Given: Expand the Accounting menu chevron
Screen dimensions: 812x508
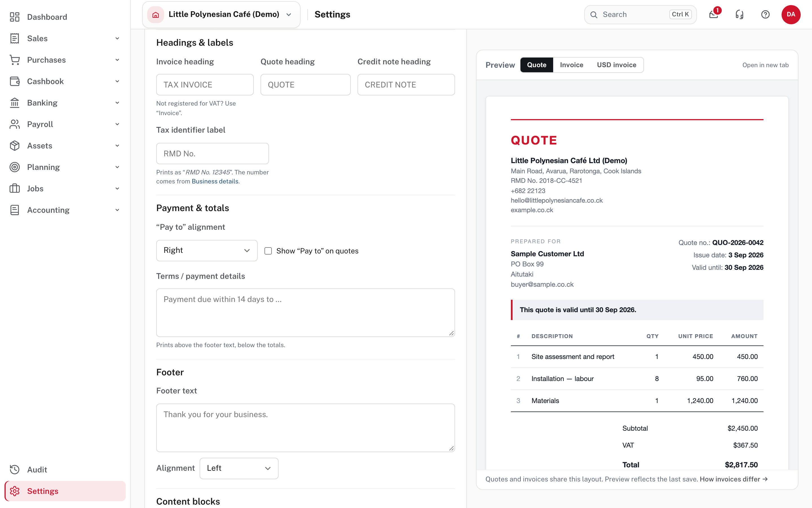Looking at the screenshot, I should click(x=117, y=210).
